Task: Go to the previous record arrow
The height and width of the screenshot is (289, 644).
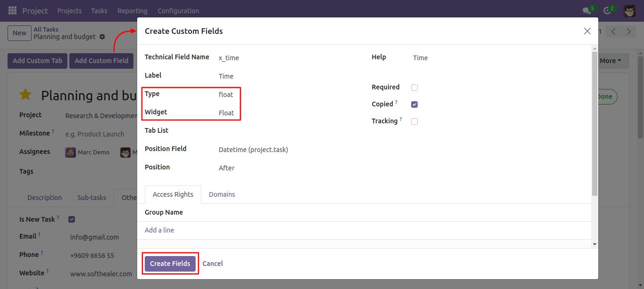Action: (613, 32)
